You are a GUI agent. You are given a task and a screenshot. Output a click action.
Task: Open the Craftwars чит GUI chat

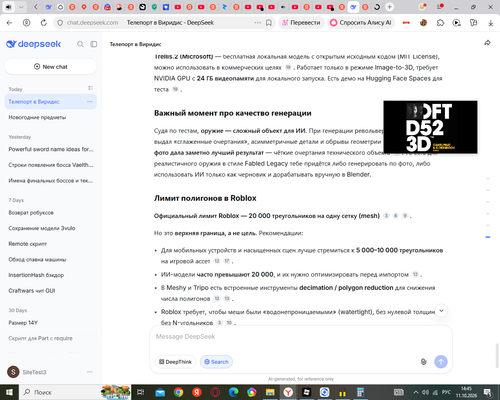click(51, 291)
